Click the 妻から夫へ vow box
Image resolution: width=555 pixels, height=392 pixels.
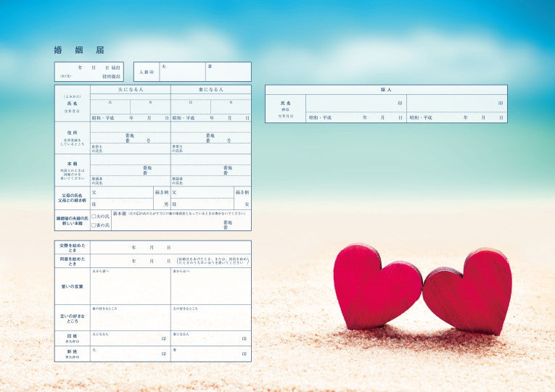[211, 288]
